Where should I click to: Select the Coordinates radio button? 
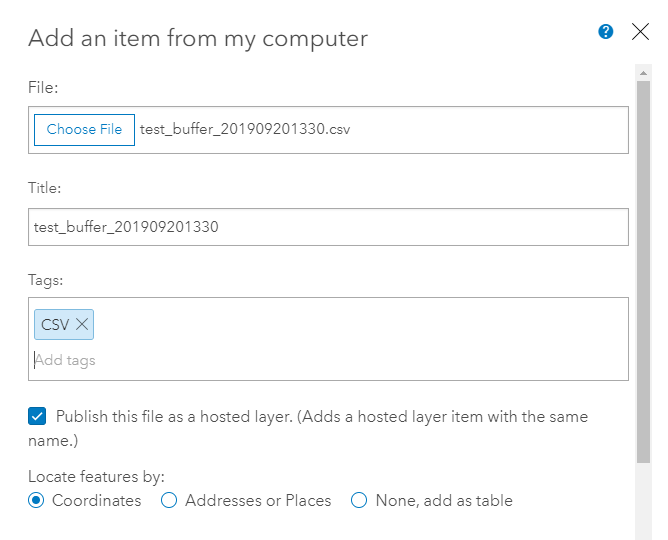37,501
